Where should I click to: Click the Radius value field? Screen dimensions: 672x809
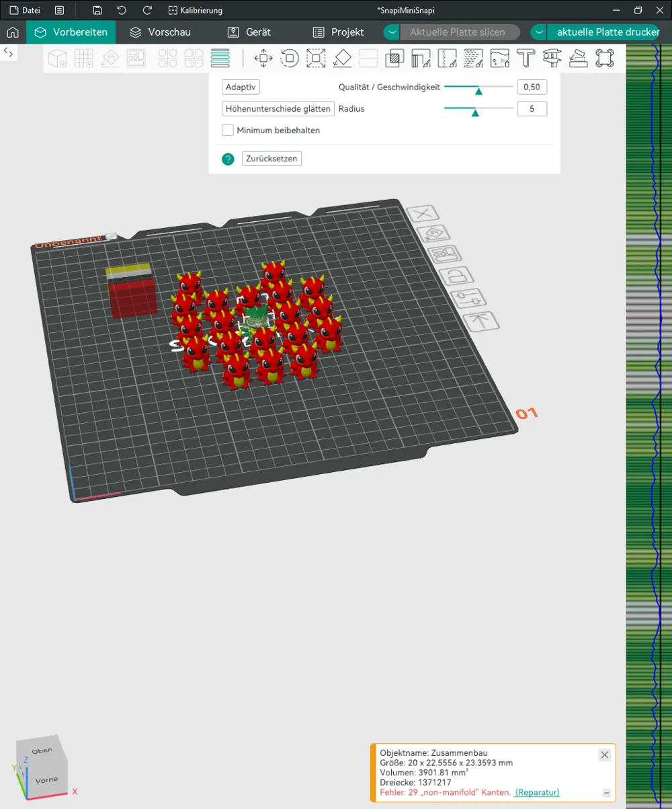[532, 109]
